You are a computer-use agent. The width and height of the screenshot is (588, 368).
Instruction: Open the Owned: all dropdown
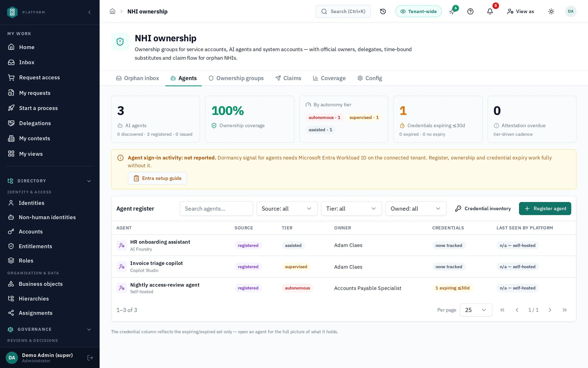[x=416, y=209]
